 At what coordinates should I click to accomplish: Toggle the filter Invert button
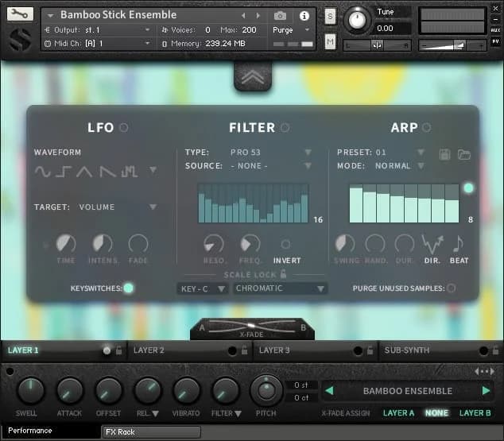(286, 245)
